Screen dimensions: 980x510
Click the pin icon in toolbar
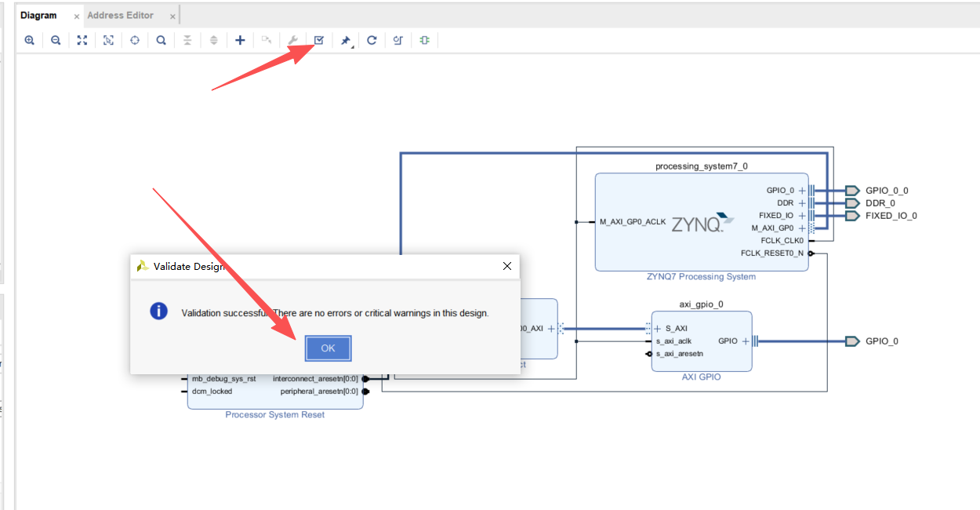click(x=346, y=40)
